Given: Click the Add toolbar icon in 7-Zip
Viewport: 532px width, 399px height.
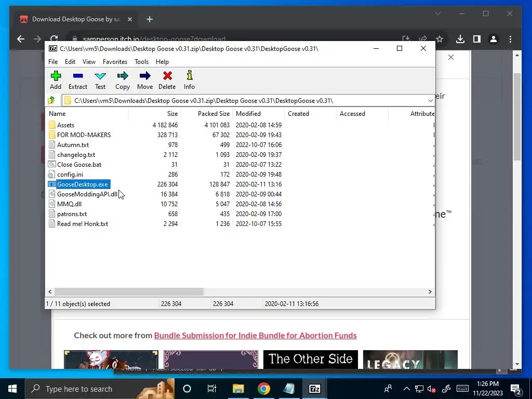Looking at the screenshot, I should tap(56, 76).
